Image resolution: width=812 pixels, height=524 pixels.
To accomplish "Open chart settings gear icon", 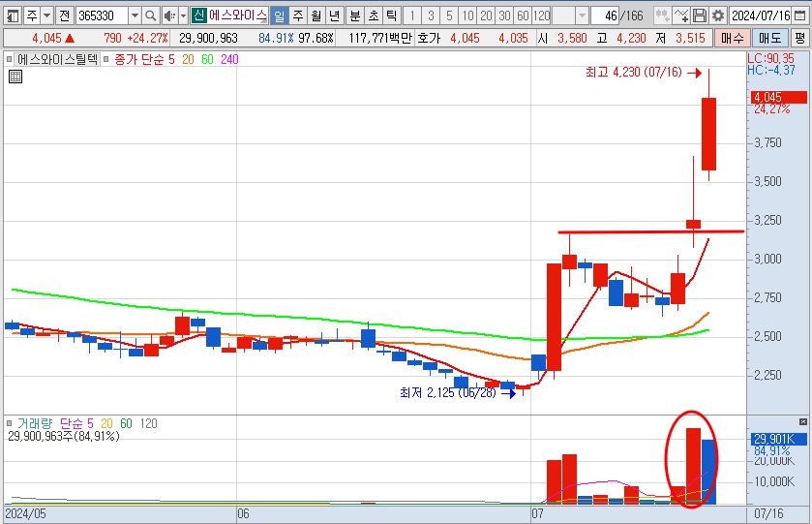I will (718, 16).
